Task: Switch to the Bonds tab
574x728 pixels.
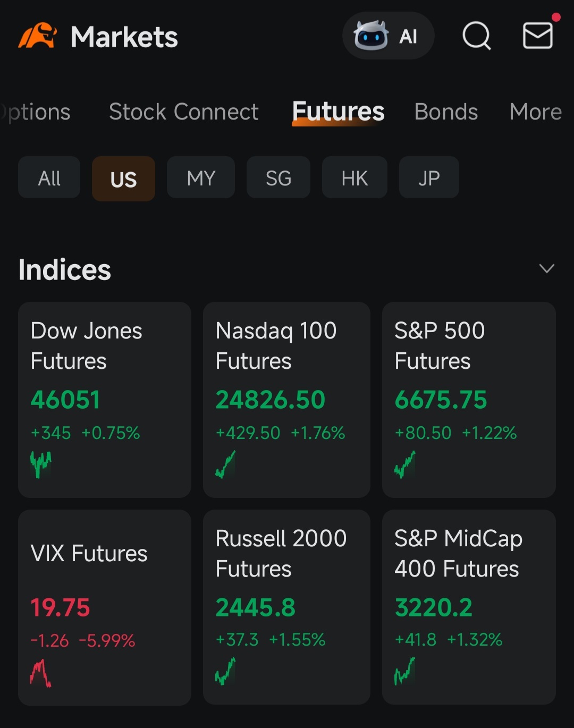Action: click(x=446, y=112)
